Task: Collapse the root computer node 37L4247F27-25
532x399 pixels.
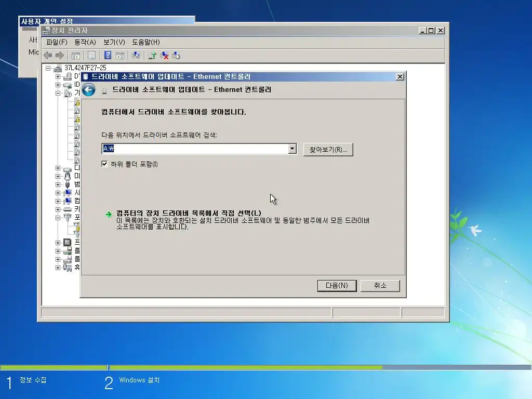Action: coord(48,68)
